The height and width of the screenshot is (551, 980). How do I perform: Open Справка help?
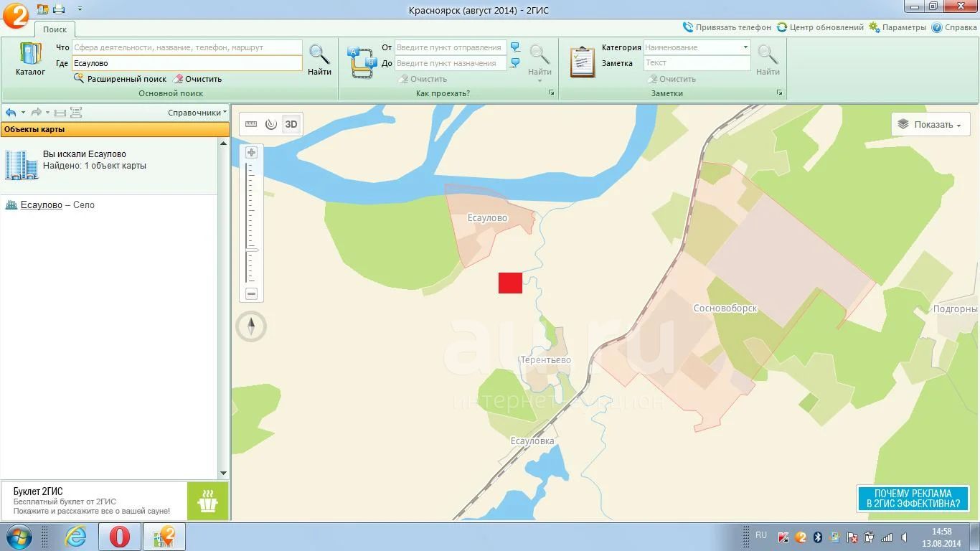coord(954,27)
